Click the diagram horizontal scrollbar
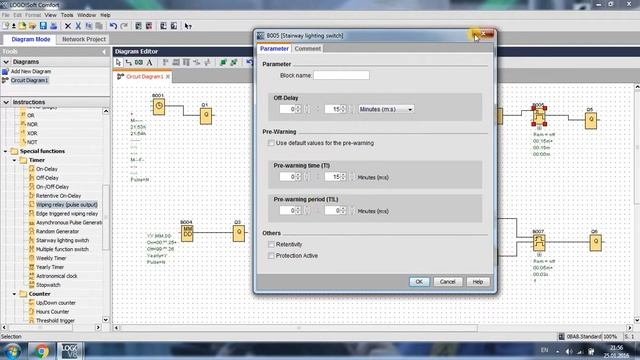Screen dimensions: 640x360 click(x=299, y=327)
